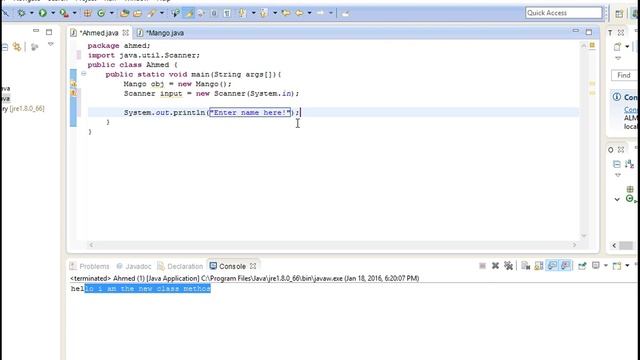Click the Open Task folder icon in toolbar
The image size is (640, 360).
(x=138, y=13)
